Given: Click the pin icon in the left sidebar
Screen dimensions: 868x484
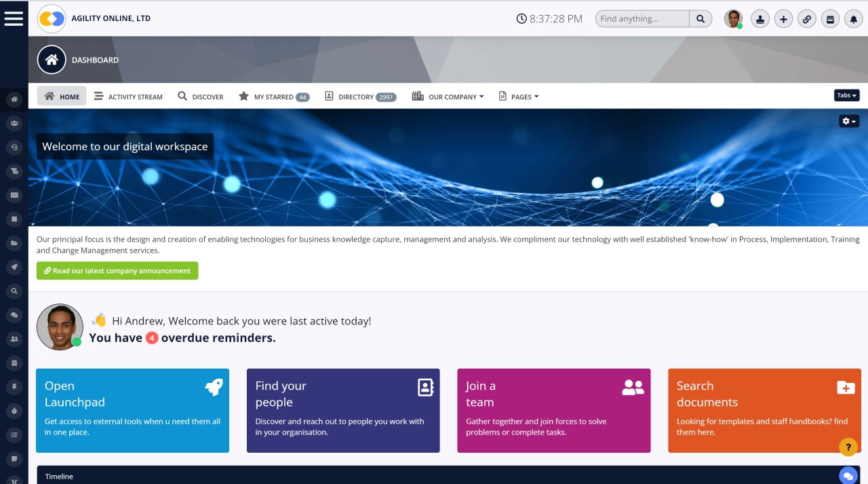Looking at the screenshot, I should pos(14,386).
